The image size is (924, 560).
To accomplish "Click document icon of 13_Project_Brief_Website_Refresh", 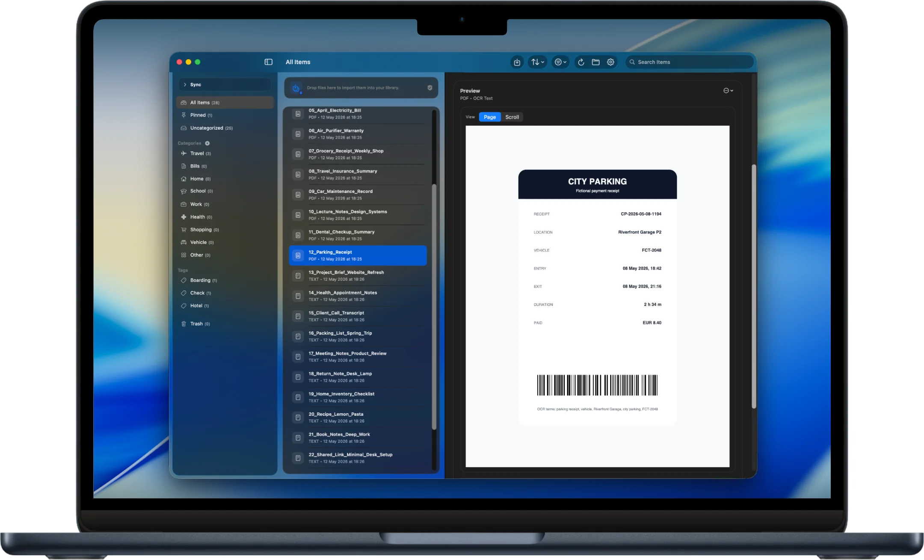I will pyautogui.click(x=298, y=276).
